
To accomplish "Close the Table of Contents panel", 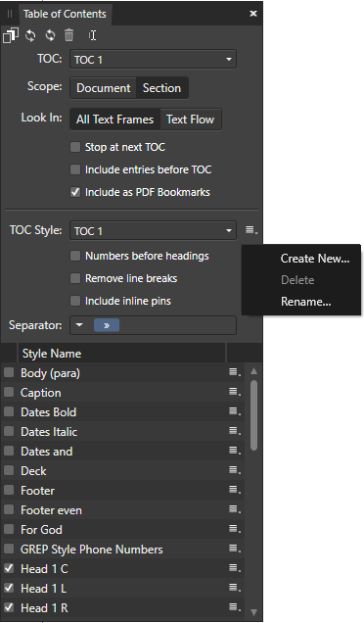I will (x=252, y=14).
